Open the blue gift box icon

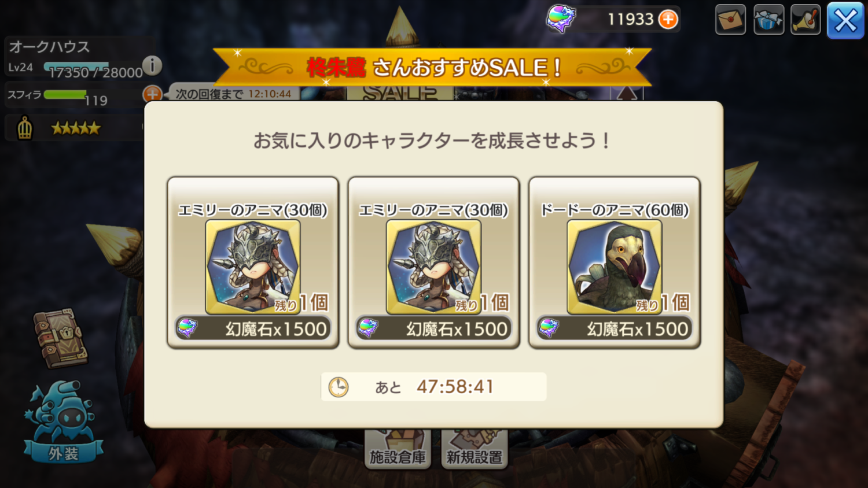click(x=768, y=20)
